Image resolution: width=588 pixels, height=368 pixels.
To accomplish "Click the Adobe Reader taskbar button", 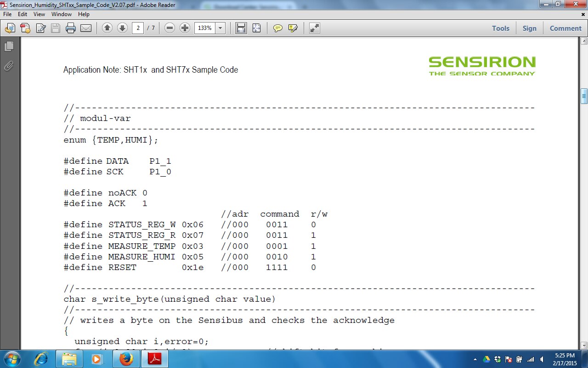I will tap(154, 359).
